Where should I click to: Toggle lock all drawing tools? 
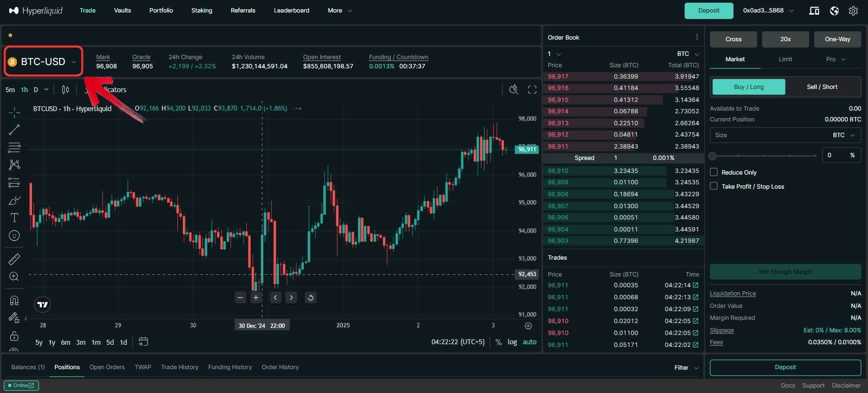click(14, 336)
